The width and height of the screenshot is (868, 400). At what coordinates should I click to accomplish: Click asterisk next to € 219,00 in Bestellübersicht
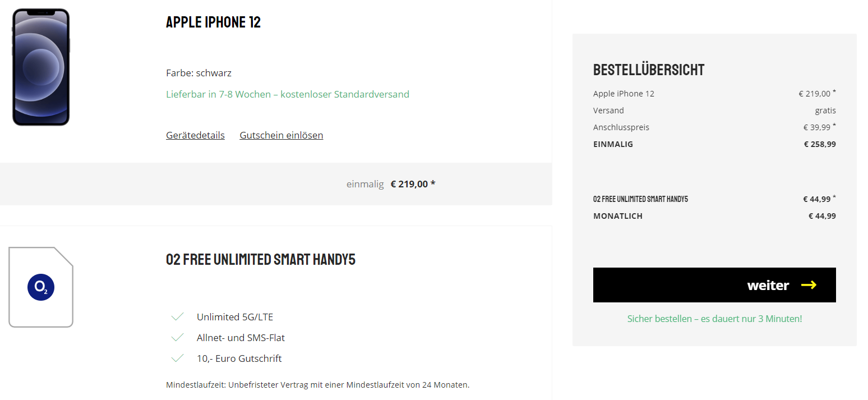(x=834, y=91)
